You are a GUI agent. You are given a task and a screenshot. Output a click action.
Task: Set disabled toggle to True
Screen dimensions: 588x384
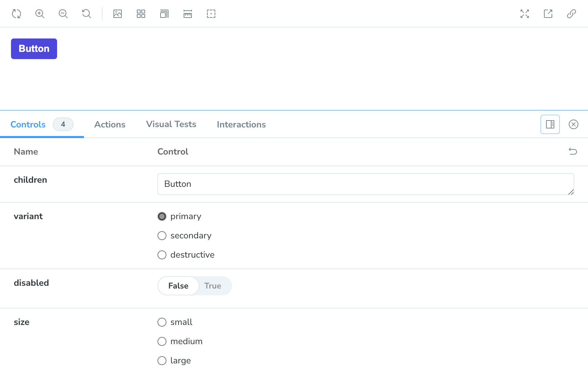tap(213, 286)
